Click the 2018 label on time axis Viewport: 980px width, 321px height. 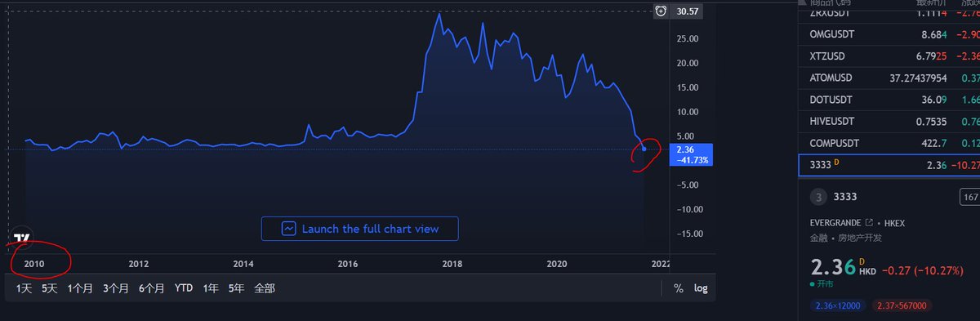pos(452,264)
